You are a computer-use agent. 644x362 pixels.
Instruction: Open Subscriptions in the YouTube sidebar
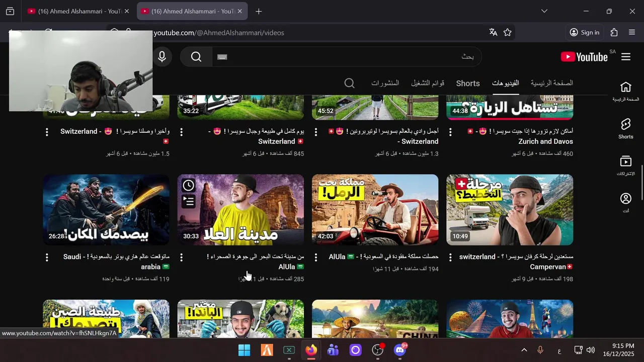pos(626,166)
